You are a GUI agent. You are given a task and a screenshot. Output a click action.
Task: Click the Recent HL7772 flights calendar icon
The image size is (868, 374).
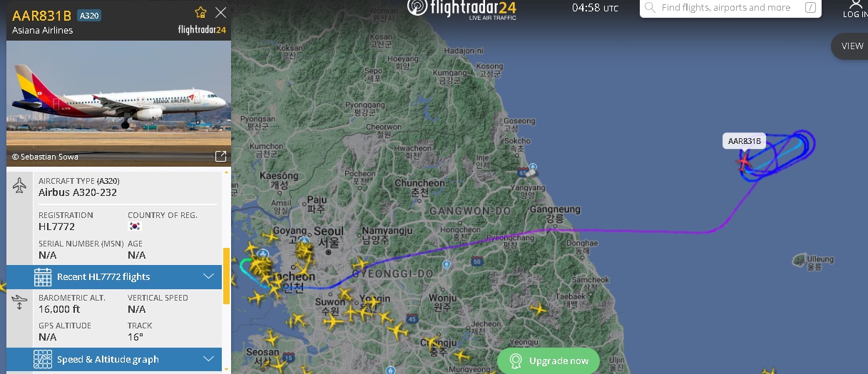coord(43,277)
